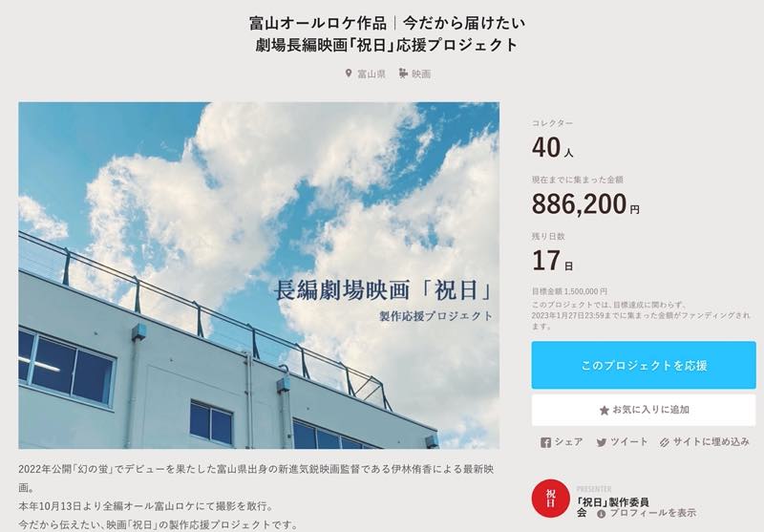Support the project via このプロジェクトを応援 button
Image resolution: width=764 pixels, height=532 pixels.
(x=644, y=366)
